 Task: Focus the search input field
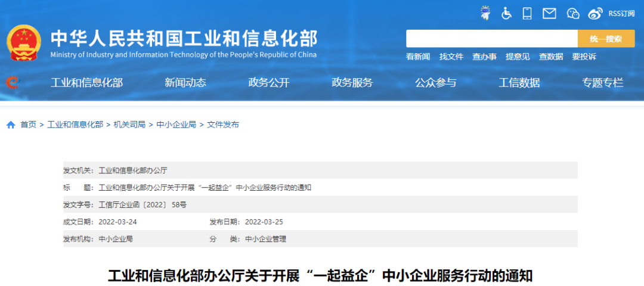tap(491, 39)
